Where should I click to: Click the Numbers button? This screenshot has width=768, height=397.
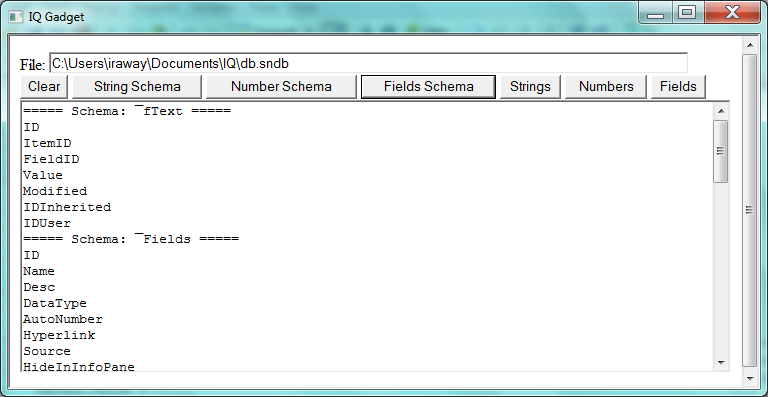(606, 87)
